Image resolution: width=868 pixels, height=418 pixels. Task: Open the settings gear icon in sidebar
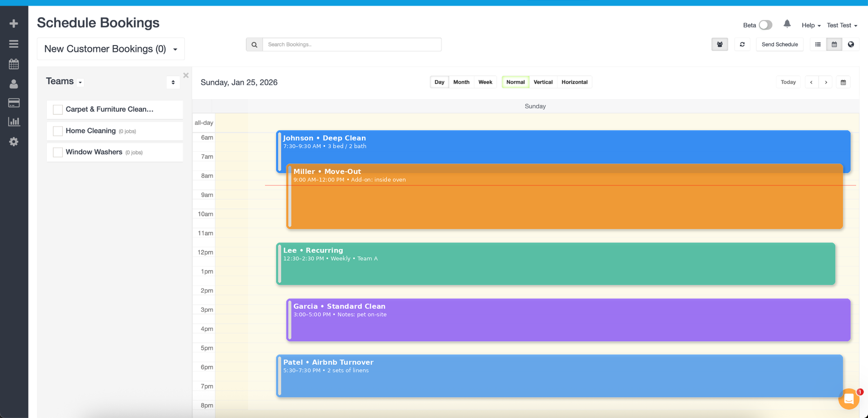coord(14,142)
